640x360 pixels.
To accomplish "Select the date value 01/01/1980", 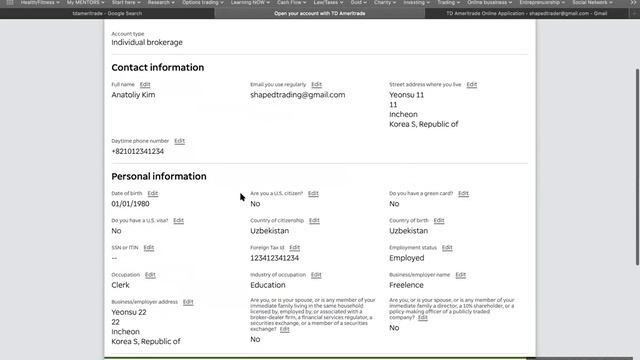I will 130,204.
